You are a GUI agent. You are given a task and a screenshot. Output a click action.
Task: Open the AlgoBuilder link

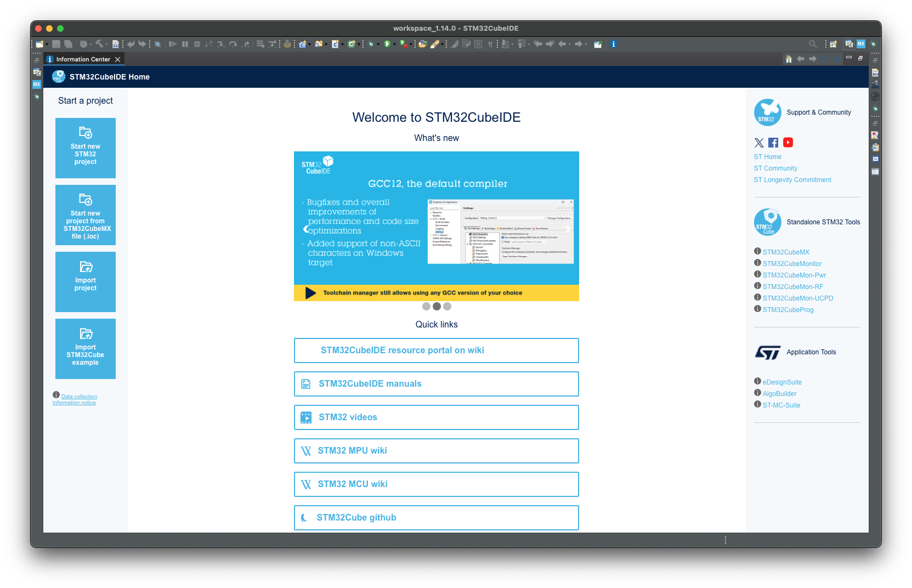click(x=779, y=394)
